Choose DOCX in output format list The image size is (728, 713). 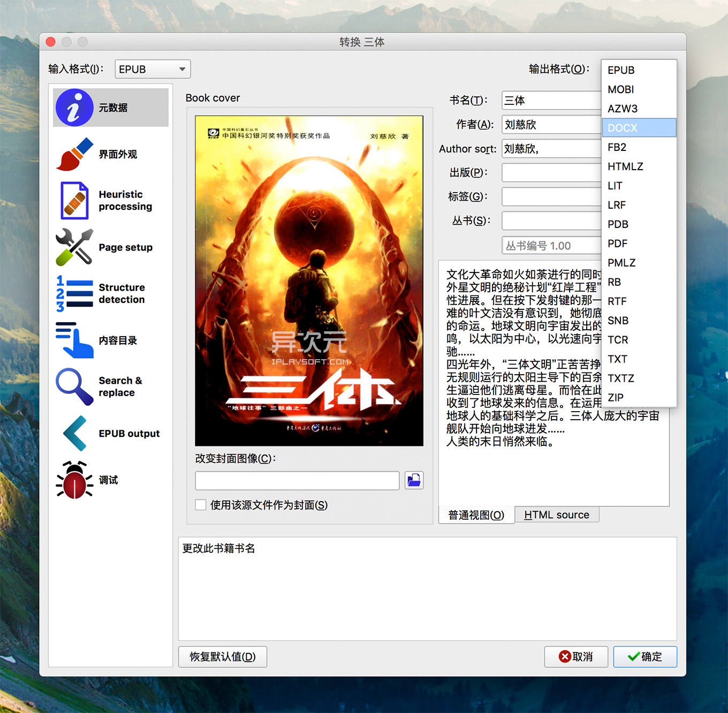(x=639, y=128)
